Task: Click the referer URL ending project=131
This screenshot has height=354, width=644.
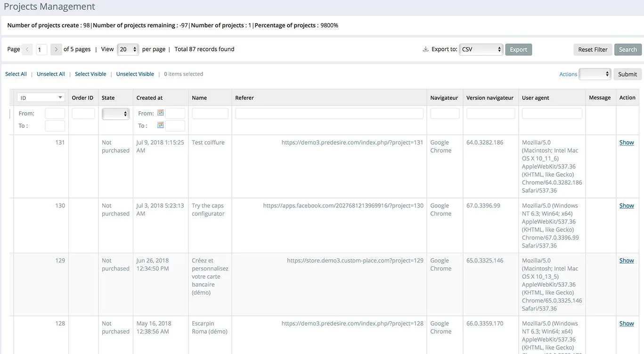Action: pos(352,142)
